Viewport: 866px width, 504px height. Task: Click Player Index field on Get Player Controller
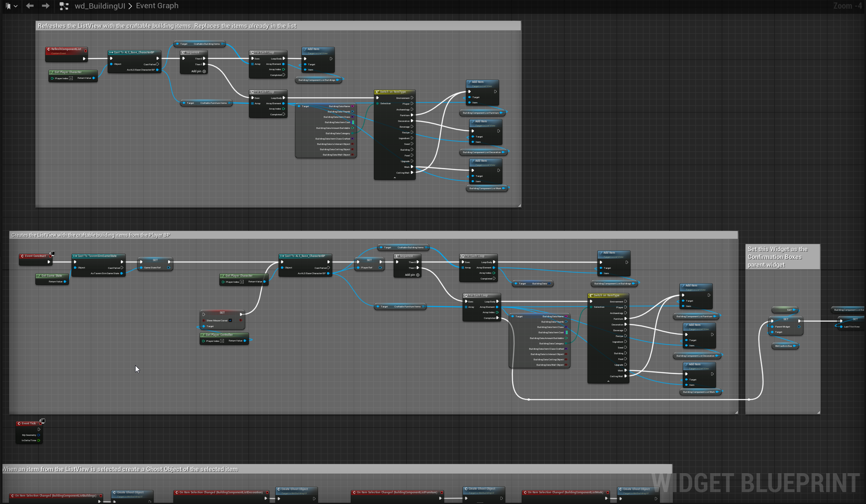click(222, 341)
